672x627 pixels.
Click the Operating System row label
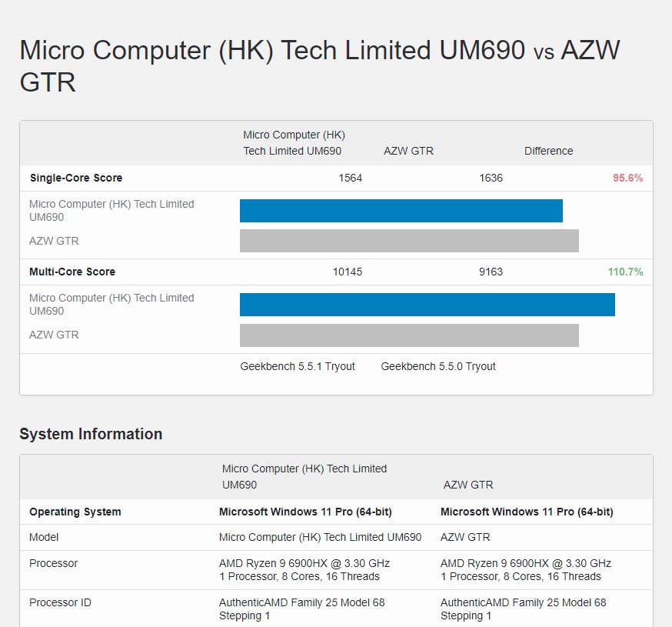[x=75, y=512]
